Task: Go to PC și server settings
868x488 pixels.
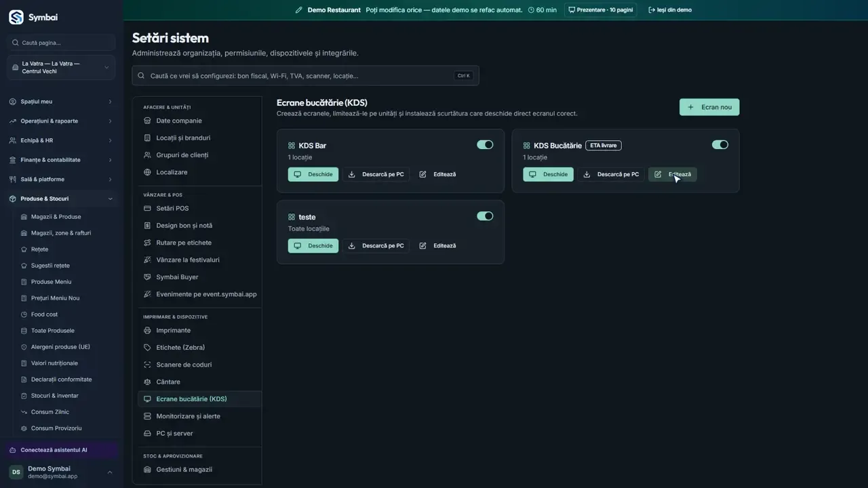Action: 199,433
